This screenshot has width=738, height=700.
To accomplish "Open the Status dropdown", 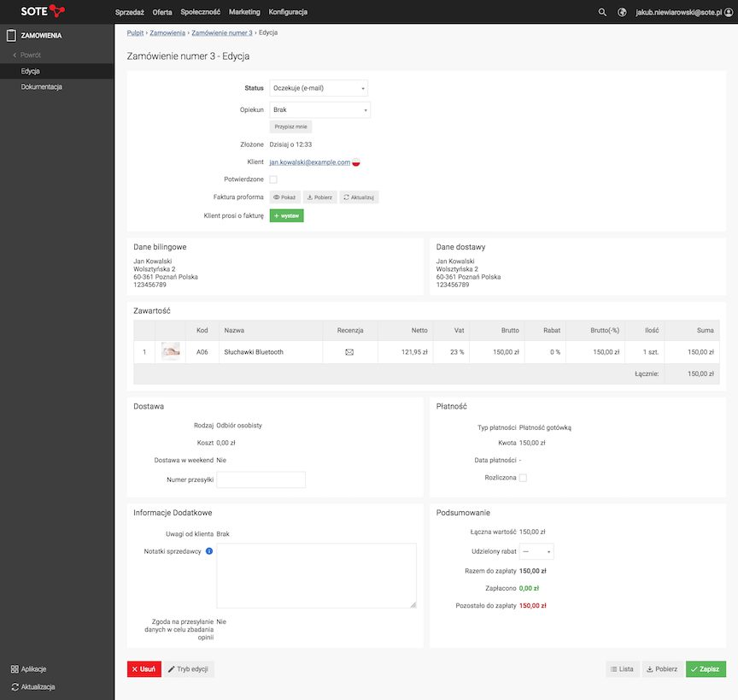I will (x=319, y=88).
